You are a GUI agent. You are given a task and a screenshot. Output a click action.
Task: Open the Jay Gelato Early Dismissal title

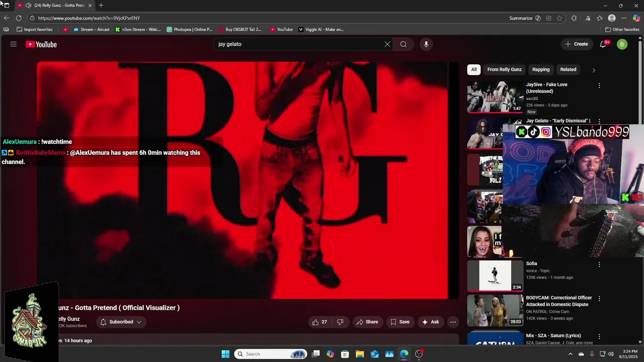558,121
